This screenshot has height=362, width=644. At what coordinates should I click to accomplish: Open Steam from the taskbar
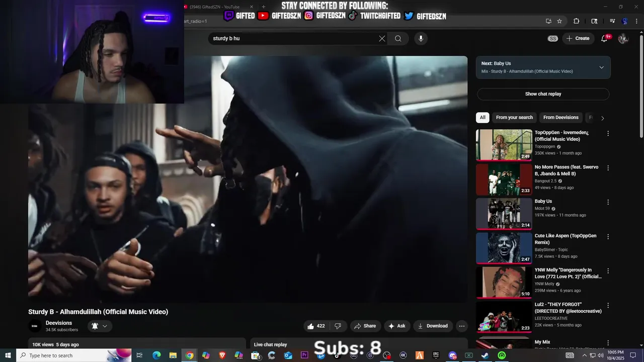pos(485,355)
